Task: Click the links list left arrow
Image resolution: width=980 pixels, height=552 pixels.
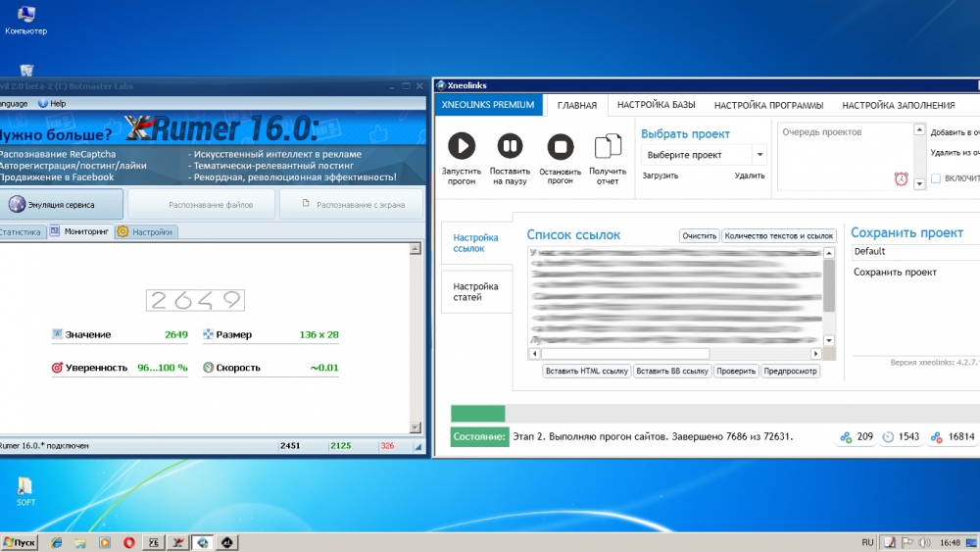Action: (x=534, y=354)
